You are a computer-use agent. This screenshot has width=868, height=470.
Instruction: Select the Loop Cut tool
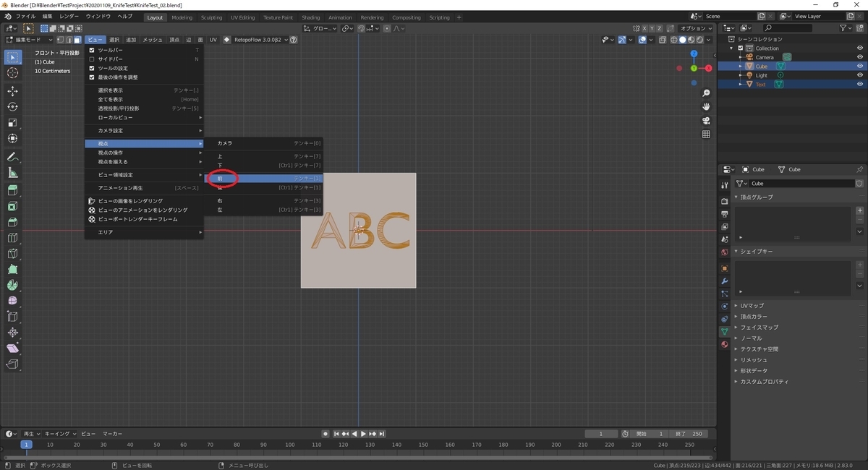tap(12, 238)
